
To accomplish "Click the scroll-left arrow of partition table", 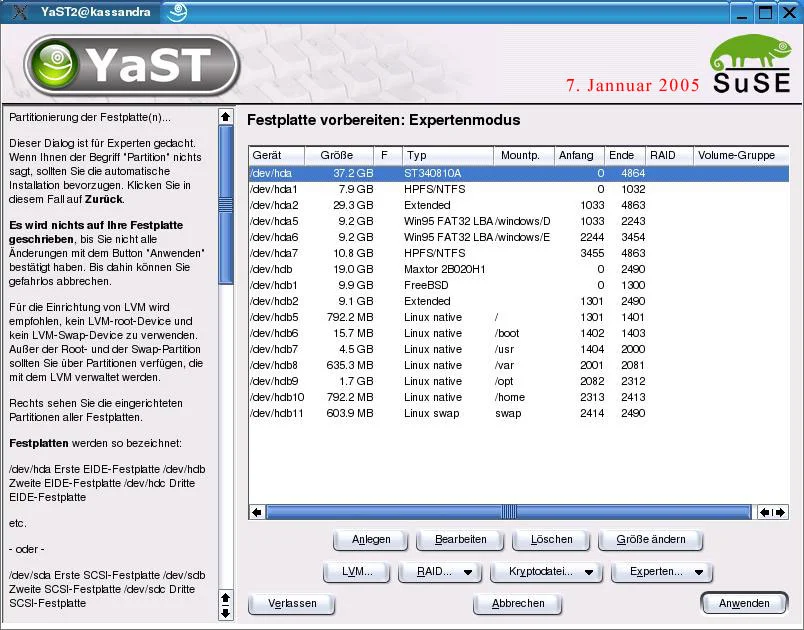I will (x=257, y=512).
